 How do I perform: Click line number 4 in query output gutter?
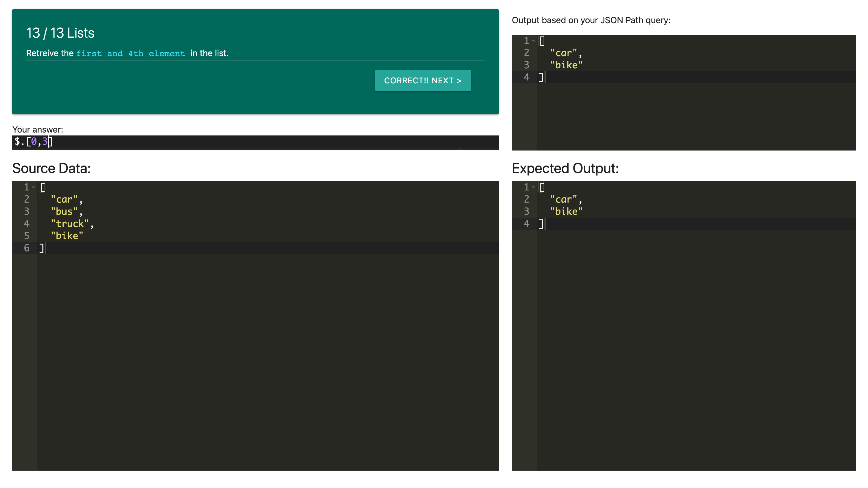pyautogui.click(x=526, y=77)
